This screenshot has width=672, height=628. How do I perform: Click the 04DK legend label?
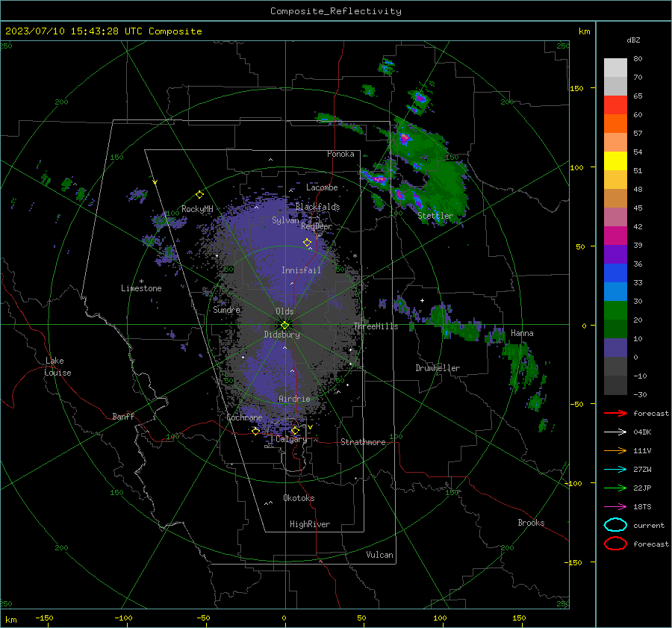pyautogui.click(x=642, y=432)
